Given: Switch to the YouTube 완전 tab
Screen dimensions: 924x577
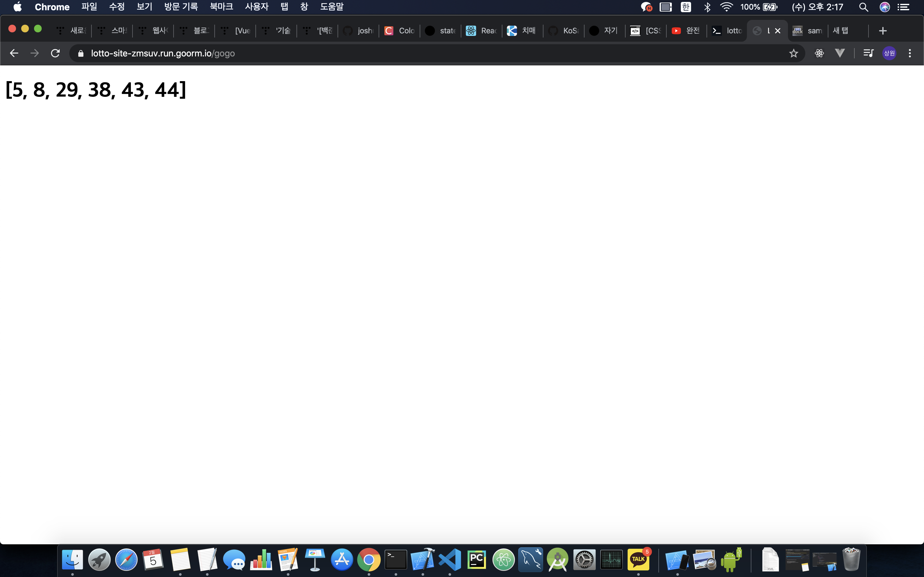Looking at the screenshot, I should (x=686, y=30).
